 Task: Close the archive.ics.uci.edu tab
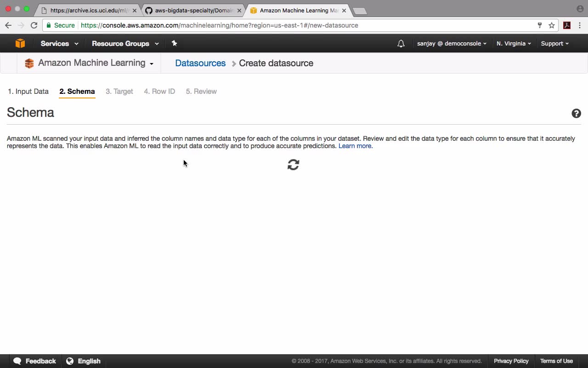(135, 10)
